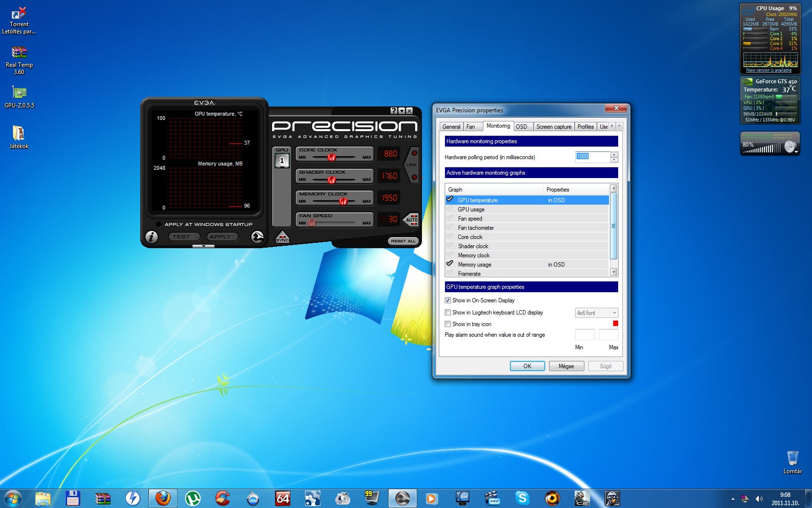Adjust the Memory Clock slider handle
Screen dimensions: 812x508
click(343, 201)
